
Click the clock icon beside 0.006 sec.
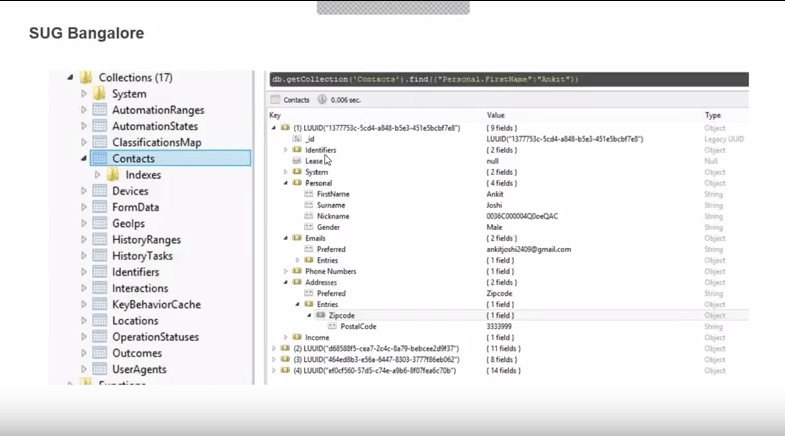point(322,100)
